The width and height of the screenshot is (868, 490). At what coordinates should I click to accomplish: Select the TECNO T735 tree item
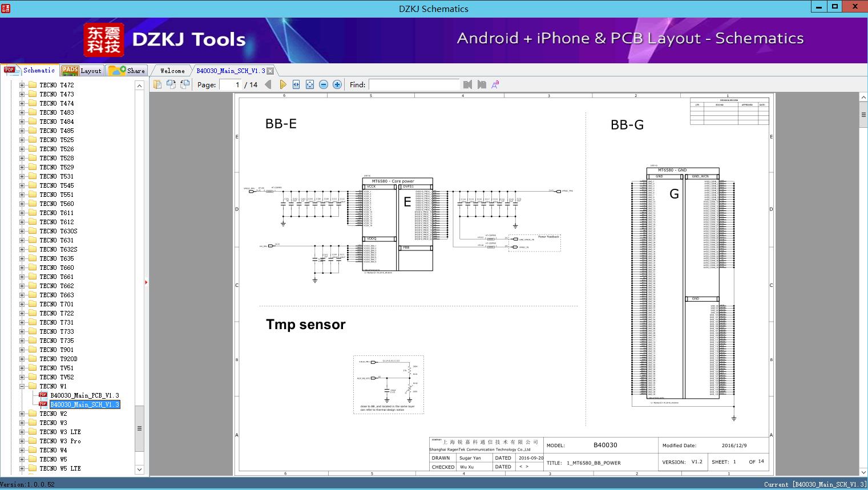(x=56, y=341)
